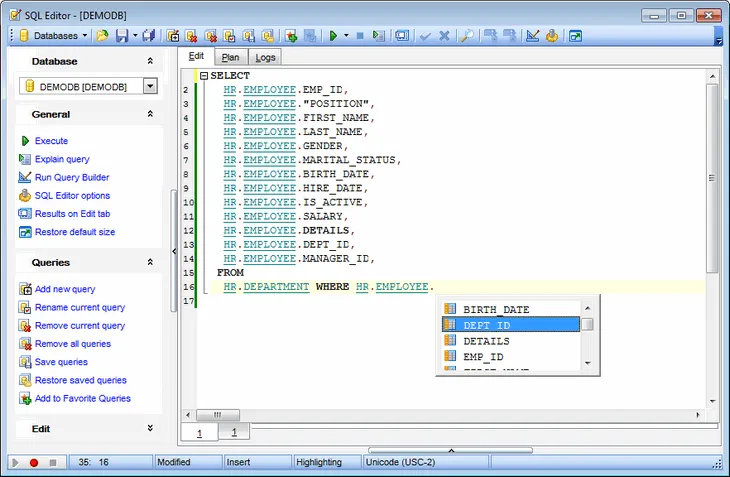730x477 pixels.
Task: Click the green Execute arrow in toolbar
Action: tap(333, 36)
